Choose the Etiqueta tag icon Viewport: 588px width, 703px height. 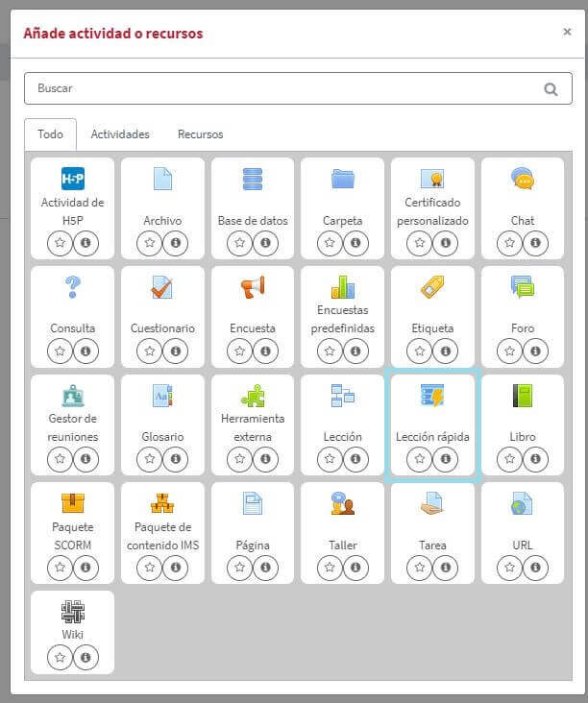pos(432,287)
